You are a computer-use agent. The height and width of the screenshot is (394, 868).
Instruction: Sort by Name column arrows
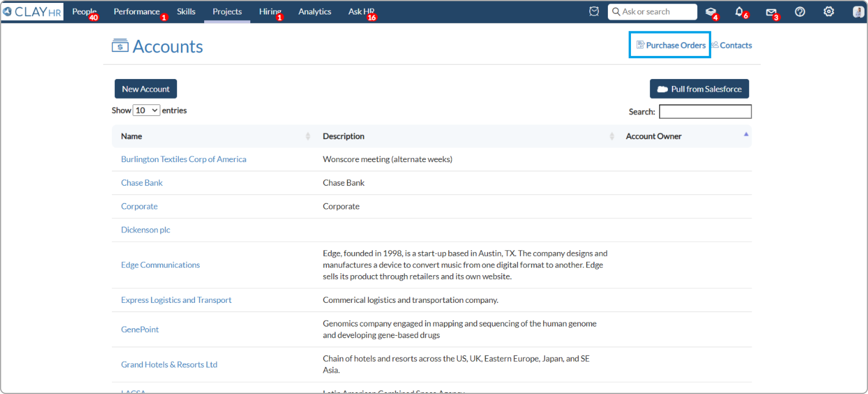coord(308,136)
